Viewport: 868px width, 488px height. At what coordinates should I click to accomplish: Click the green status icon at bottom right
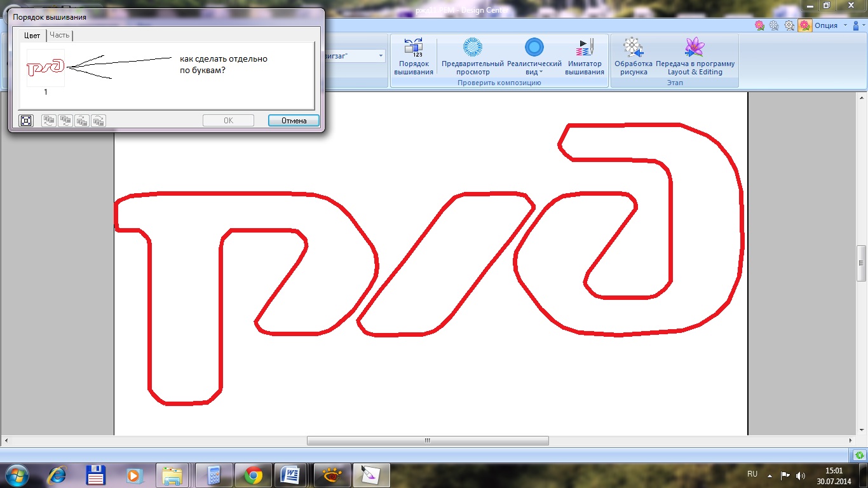pyautogui.click(x=858, y=455)
